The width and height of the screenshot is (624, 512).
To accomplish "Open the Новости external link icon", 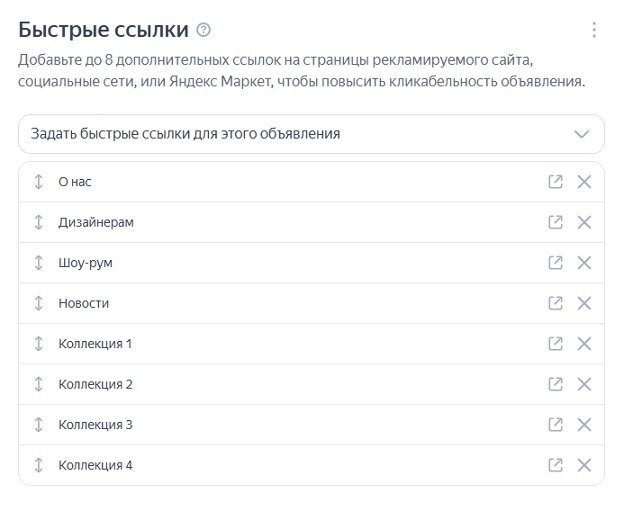I will [555, 303].
